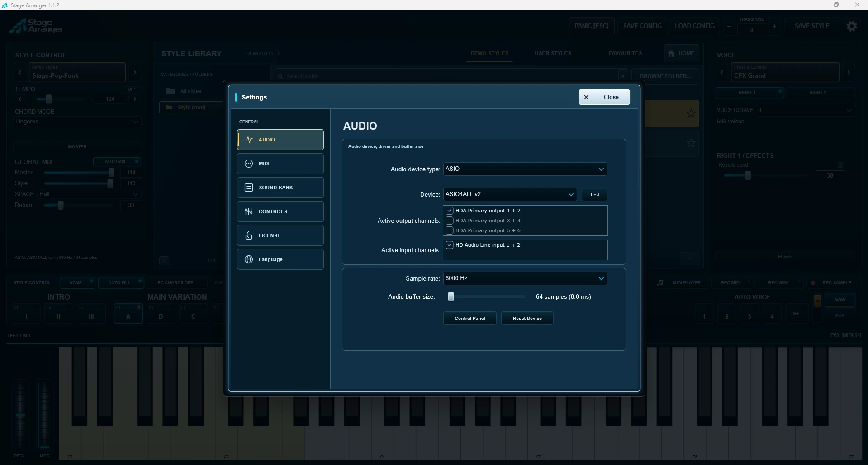Open the ASIO Control Panel button
This screenshot has width=868, height=465.
click(470, 319)
